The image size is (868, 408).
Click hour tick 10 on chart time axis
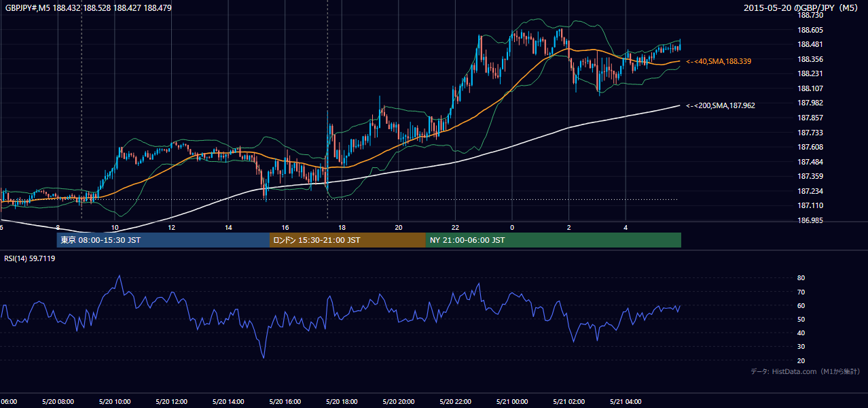coord(115,227)
